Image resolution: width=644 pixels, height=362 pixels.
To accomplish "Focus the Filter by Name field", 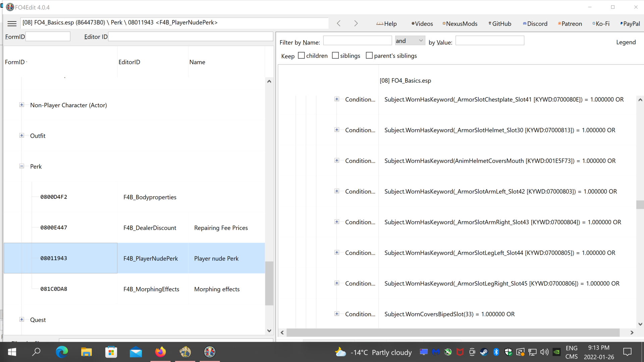I will tap(358, 41).
